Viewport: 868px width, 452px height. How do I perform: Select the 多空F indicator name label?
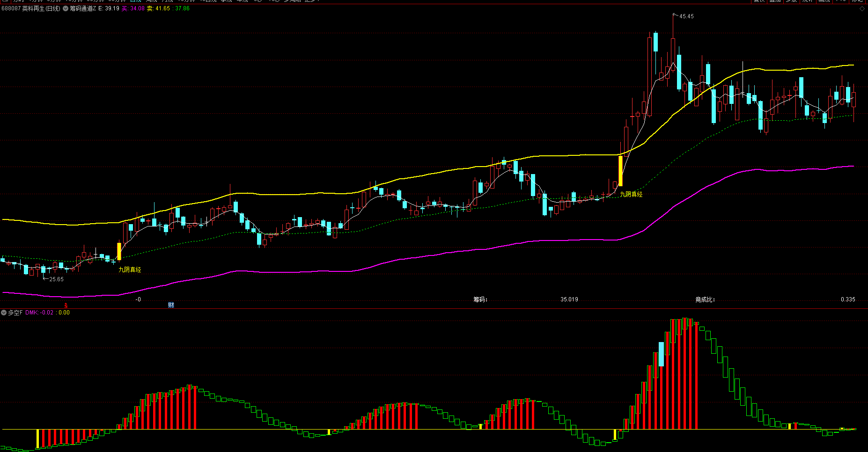[15, 313]
